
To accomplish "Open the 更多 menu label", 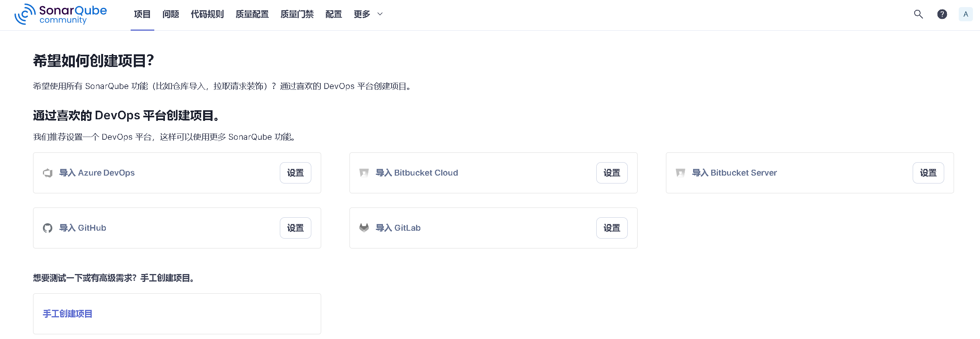I will (362, 15).
